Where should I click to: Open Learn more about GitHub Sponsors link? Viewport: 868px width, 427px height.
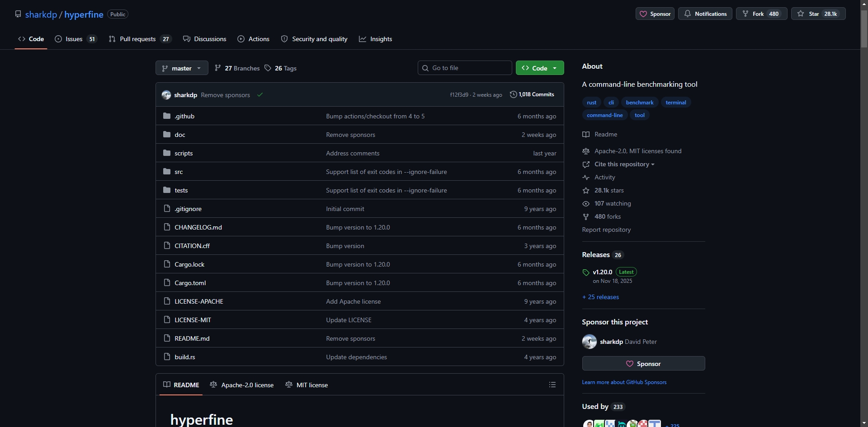click(x=624, y=382)
